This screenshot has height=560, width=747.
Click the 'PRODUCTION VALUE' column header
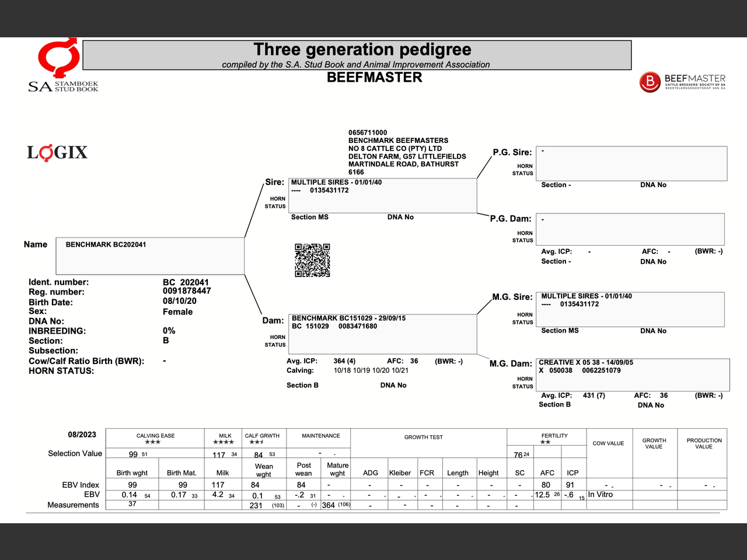click(x=704, y=443)
